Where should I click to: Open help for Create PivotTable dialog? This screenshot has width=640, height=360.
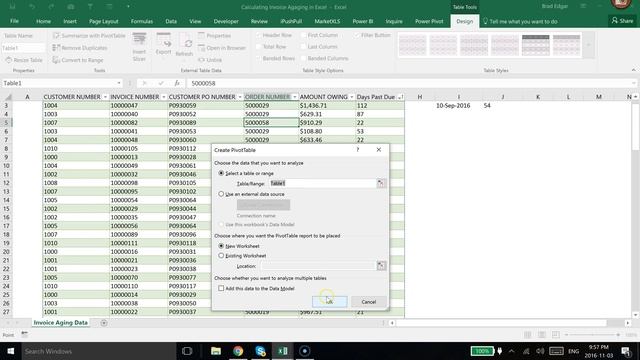tap(358, 150)
